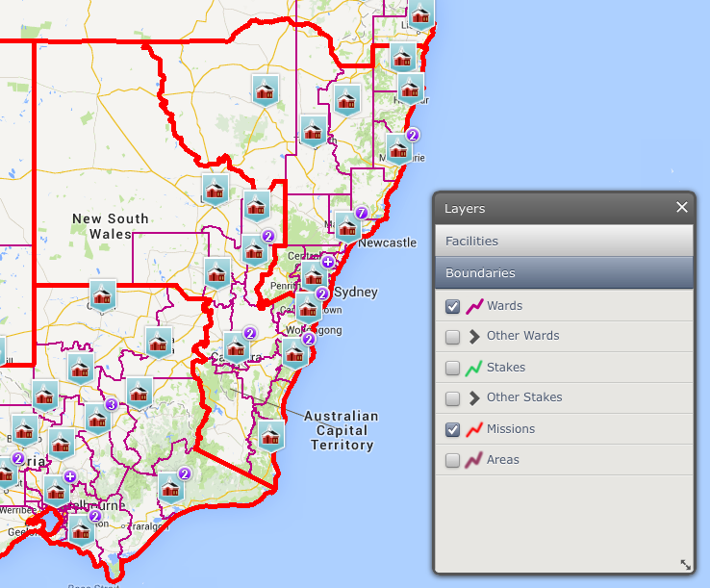Expand the Other Wards chevron
The width and height of the screenshot is (710, 588).
click(x=474, y=337)
